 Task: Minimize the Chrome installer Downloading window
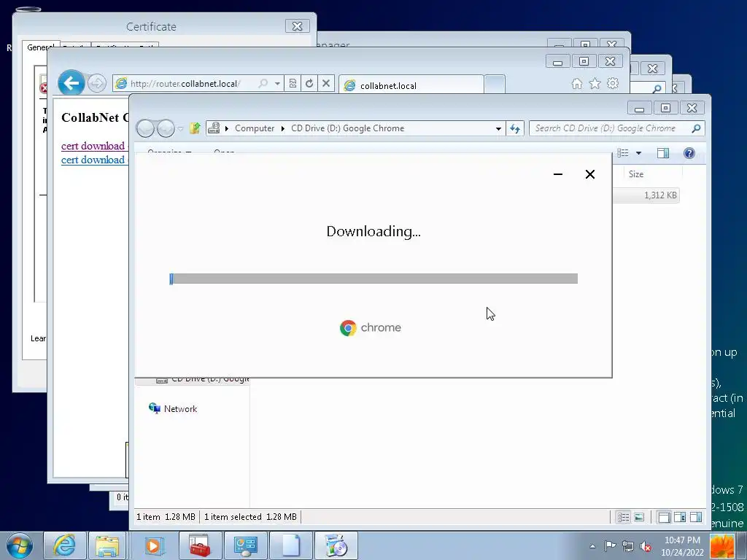(x=558, y=174)
